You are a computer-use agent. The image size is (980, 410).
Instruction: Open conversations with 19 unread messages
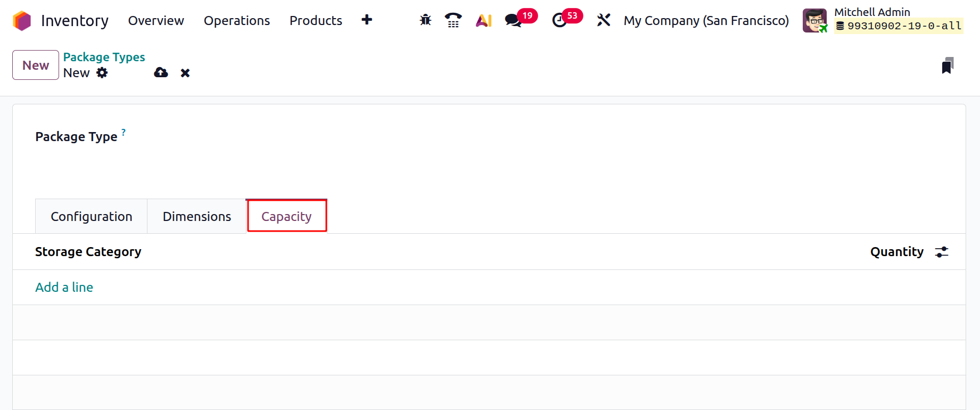click(514, 20)
